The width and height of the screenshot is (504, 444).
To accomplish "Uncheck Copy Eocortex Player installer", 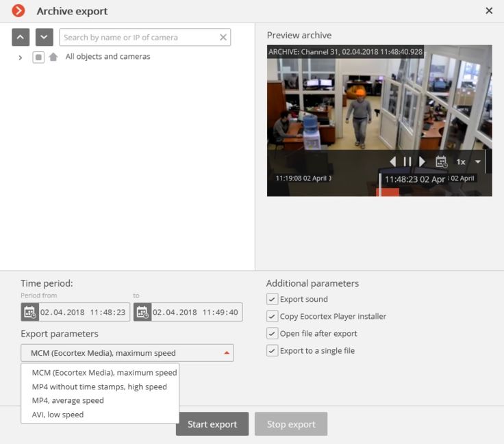I will 272,316.
